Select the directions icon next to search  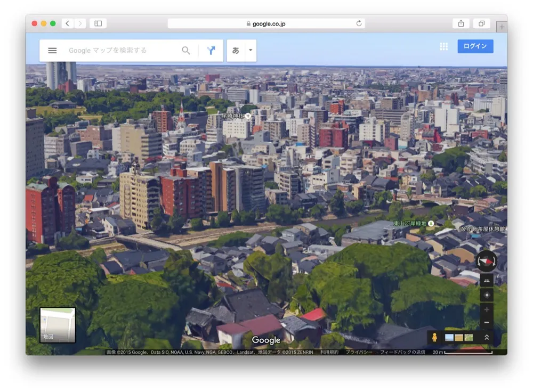pos(211,50)
